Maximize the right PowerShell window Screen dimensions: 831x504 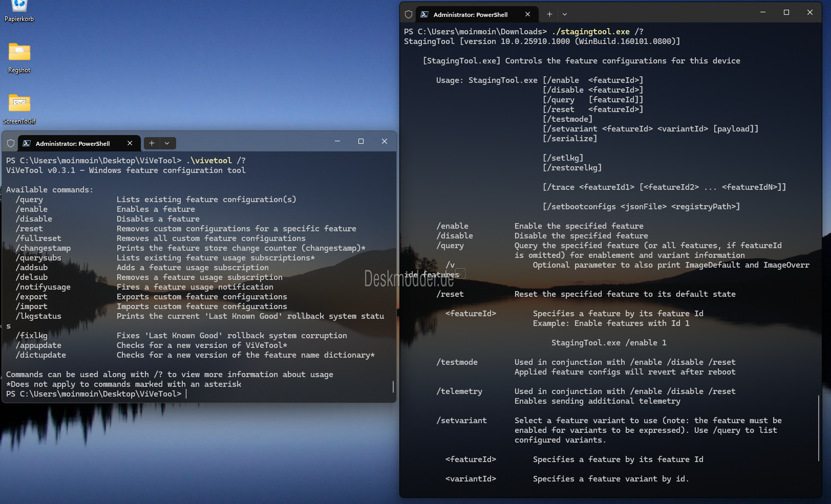786,12
